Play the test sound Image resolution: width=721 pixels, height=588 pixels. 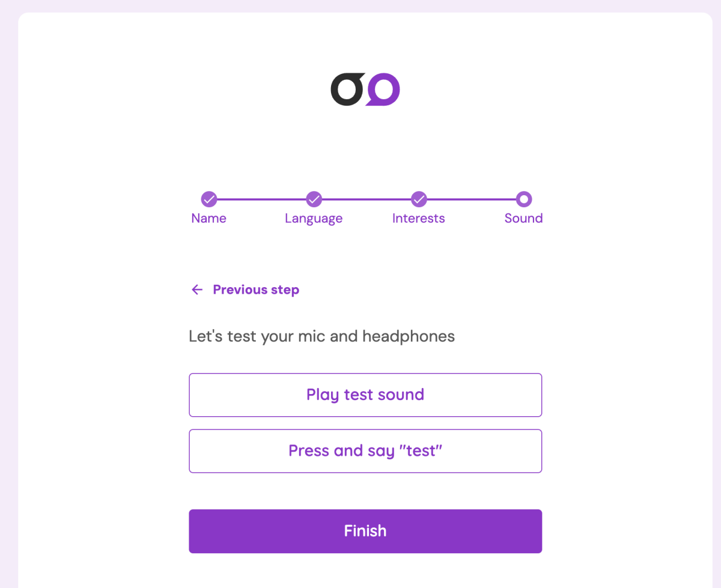(x=365, y=395)
